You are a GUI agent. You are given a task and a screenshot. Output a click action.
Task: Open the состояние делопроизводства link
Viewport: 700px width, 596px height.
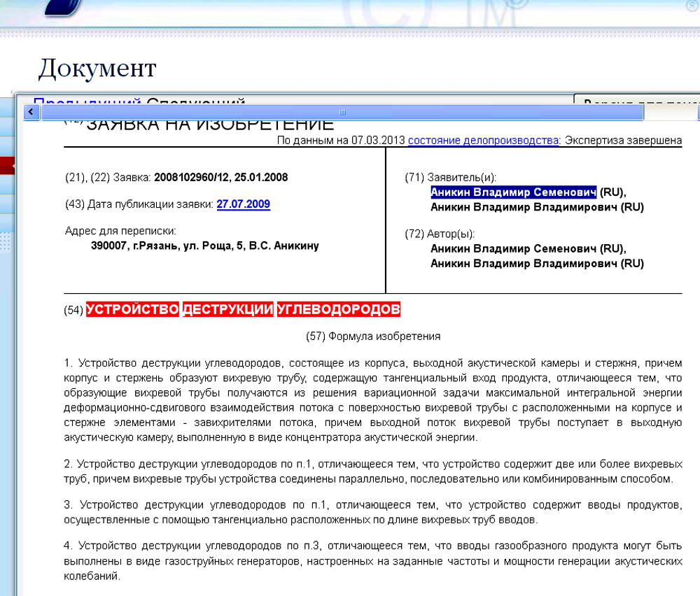point(483,141)
